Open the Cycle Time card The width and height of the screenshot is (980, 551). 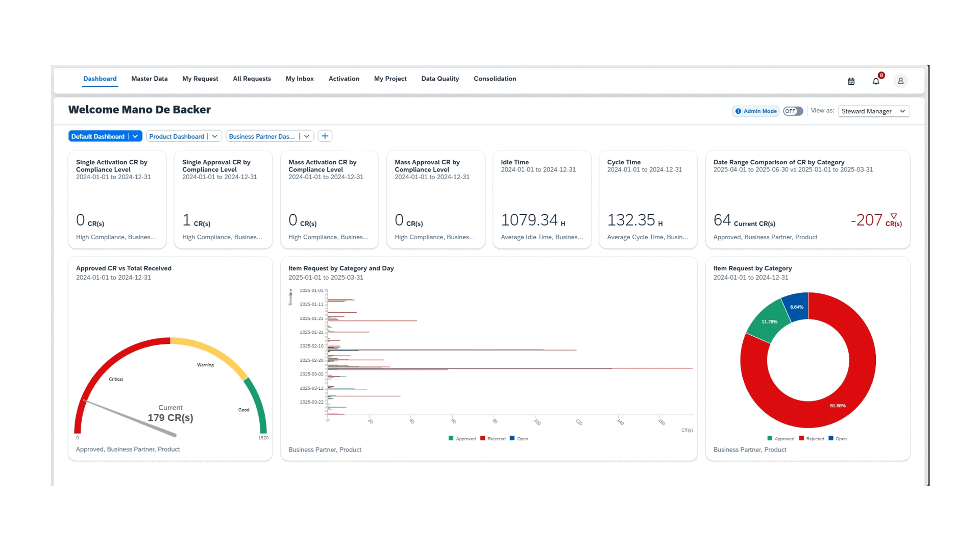tap(648, 199)
